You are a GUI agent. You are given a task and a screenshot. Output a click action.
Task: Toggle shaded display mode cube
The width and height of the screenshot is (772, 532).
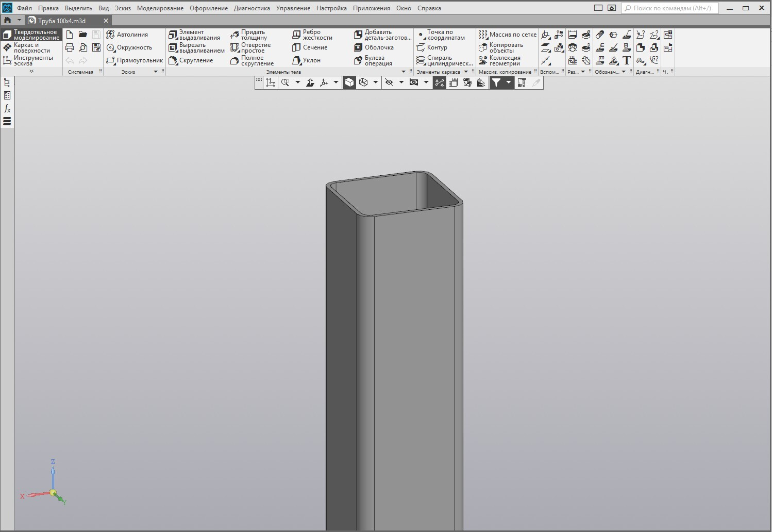coord(349,82)
